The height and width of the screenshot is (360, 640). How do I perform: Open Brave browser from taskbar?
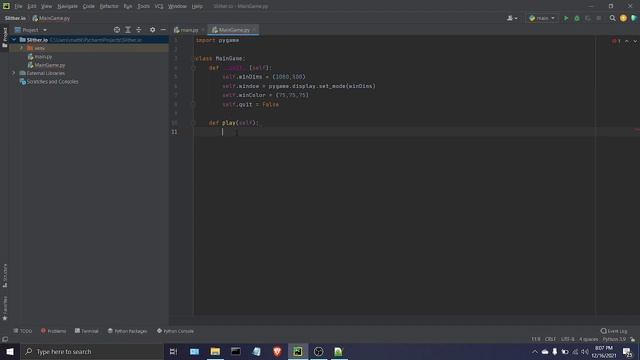[x=277, y=351]
